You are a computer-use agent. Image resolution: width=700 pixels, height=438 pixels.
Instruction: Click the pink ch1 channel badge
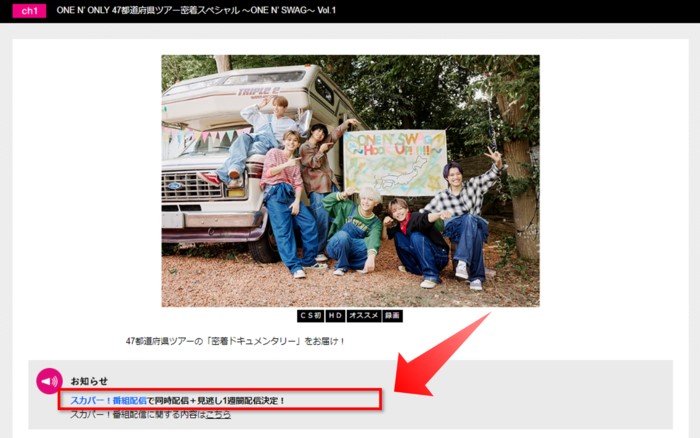pos(29,11)
